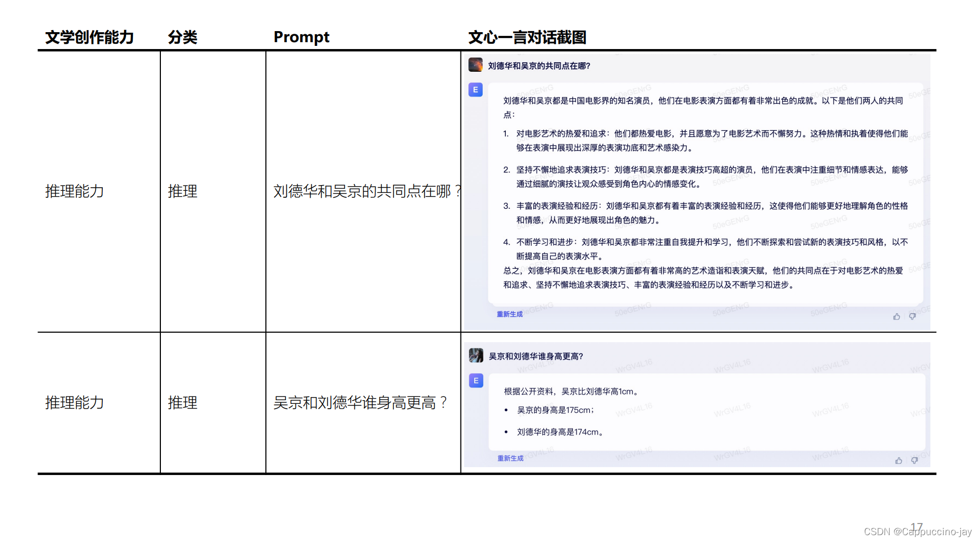Click list item 3 丰富的表演经验和经历
Screen dimensions: 980x542
[x=706, y=213]
